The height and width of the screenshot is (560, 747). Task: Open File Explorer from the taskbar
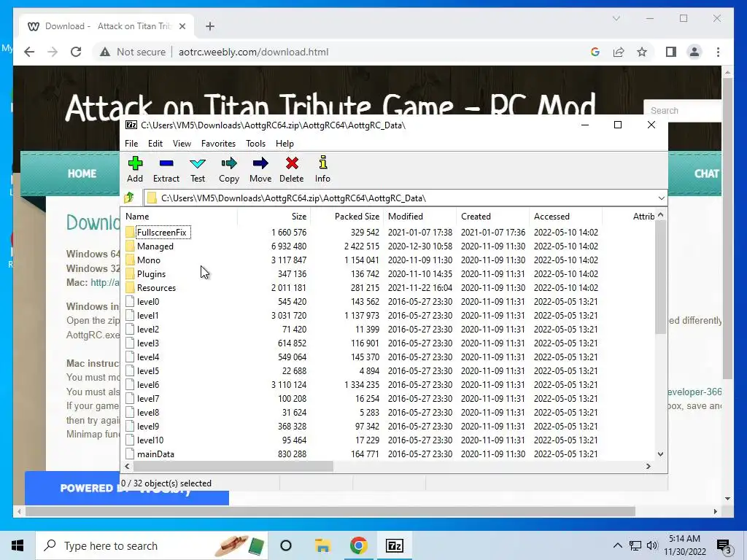pyautogui.click(x=322, y=545)
